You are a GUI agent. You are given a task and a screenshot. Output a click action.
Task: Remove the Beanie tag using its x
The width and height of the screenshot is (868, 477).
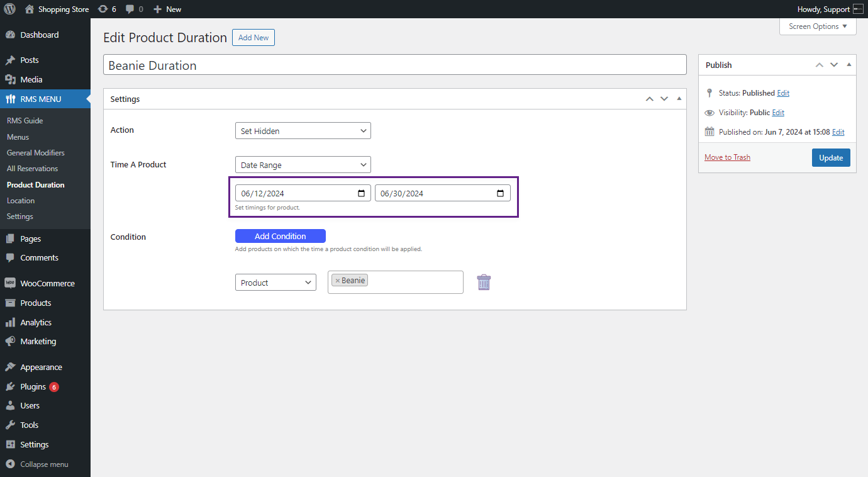337,281
